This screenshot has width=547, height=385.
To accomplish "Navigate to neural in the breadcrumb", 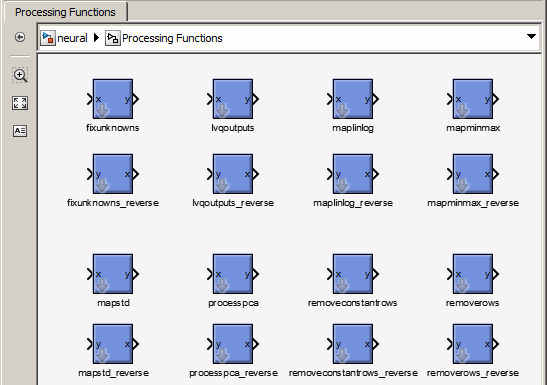I will (72, 38).
